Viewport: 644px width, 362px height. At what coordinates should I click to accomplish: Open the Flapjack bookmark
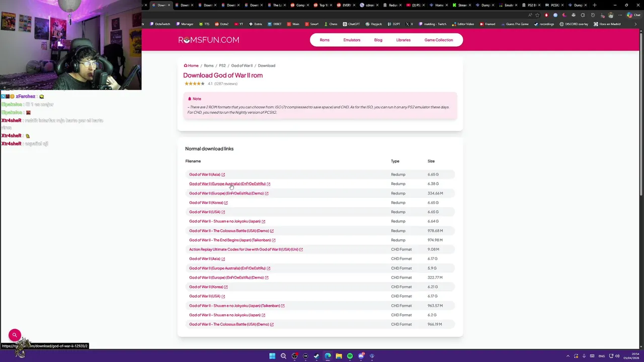coord(374,24)
